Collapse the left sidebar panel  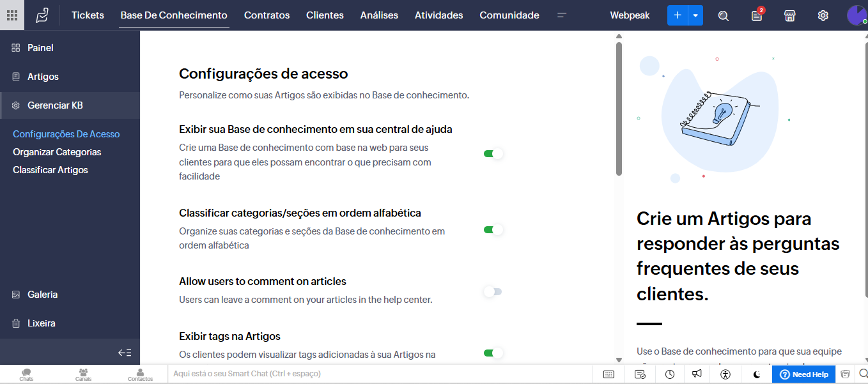pyautogui.click(x=125, y=353)
